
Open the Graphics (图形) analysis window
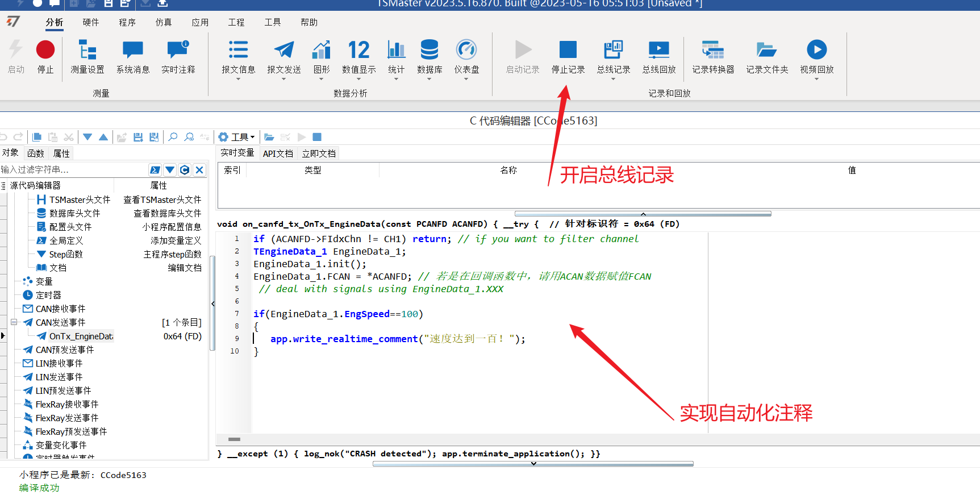322,57
